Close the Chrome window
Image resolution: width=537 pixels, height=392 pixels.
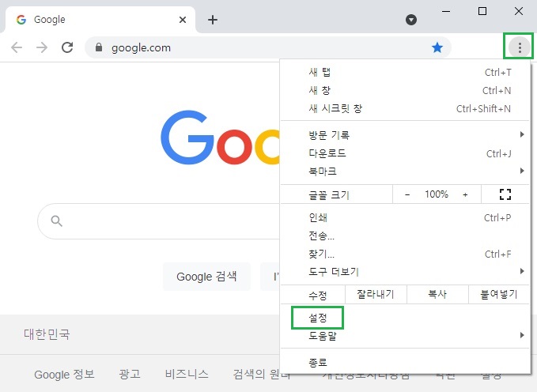519,12
